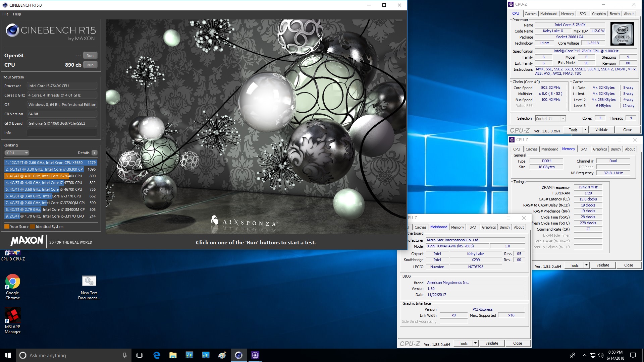This screenshot has width=644, height=362.
Task: Open Windows Start menu
Action: [x=8, y=355]
